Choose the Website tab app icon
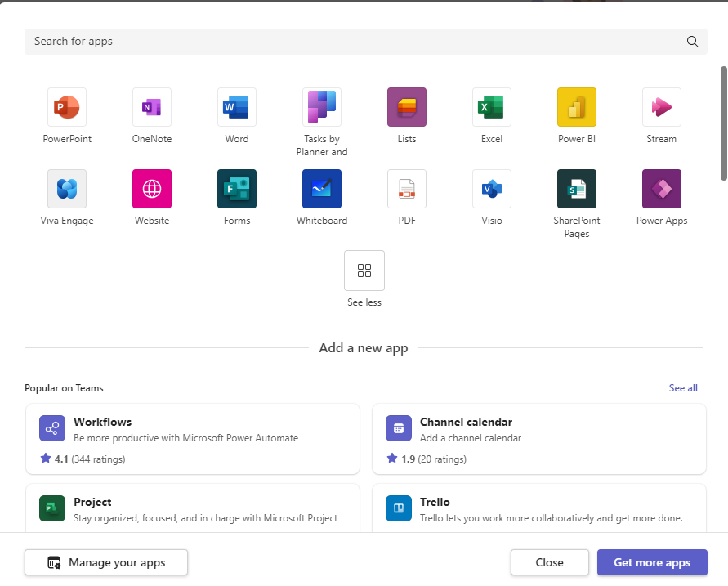The width and height of the screenshot is (728, 586). tap(152, 189)
